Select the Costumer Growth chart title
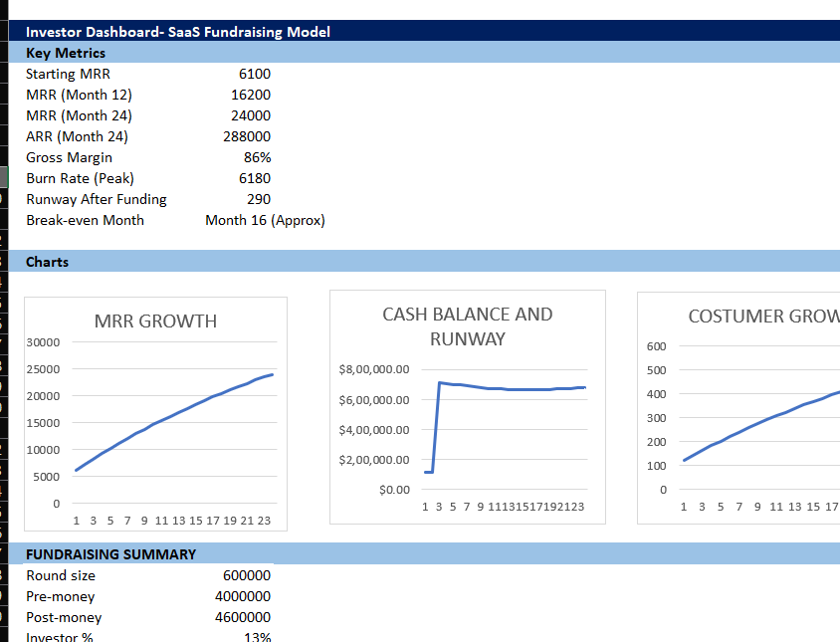Image resolution: width=840 pixels, height=642 pixels. pos(762,317)
